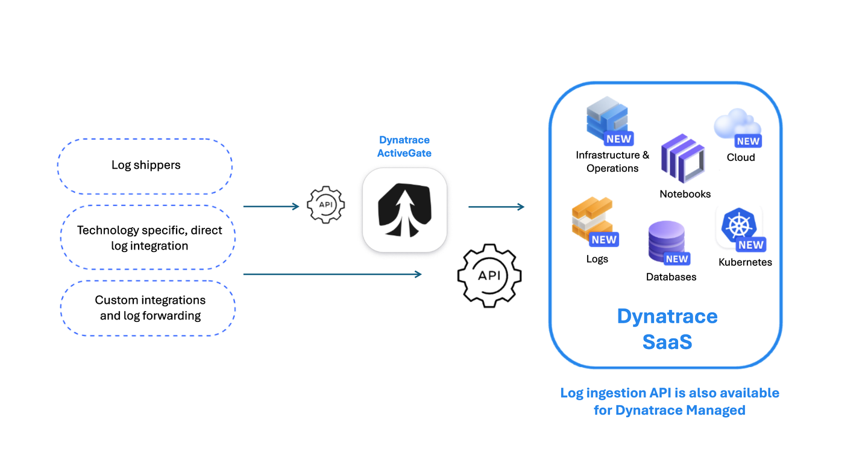Image resolution: width=868 pixels, height=472 pixels.
Task: Select Technology specific, direct log integration box
Action: click(149, 238)
